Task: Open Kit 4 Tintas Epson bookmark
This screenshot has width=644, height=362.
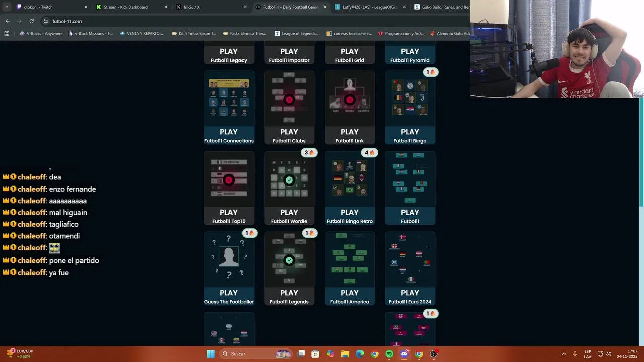Action: (194, 34)
